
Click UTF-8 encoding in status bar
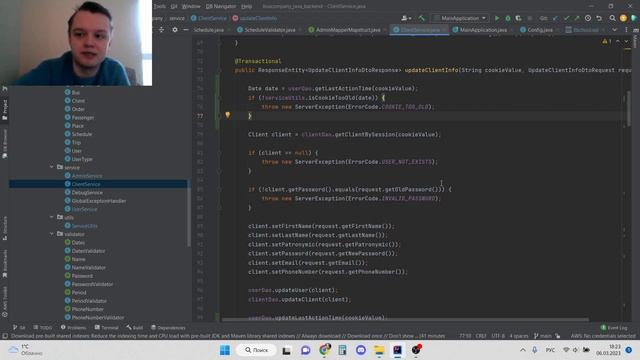(498, 336)
